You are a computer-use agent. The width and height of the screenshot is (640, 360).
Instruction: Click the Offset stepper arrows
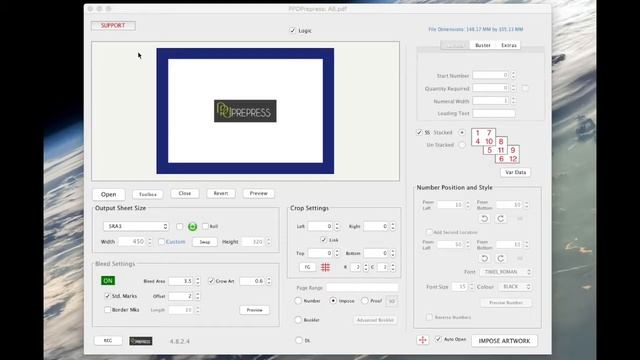(198, 296)
